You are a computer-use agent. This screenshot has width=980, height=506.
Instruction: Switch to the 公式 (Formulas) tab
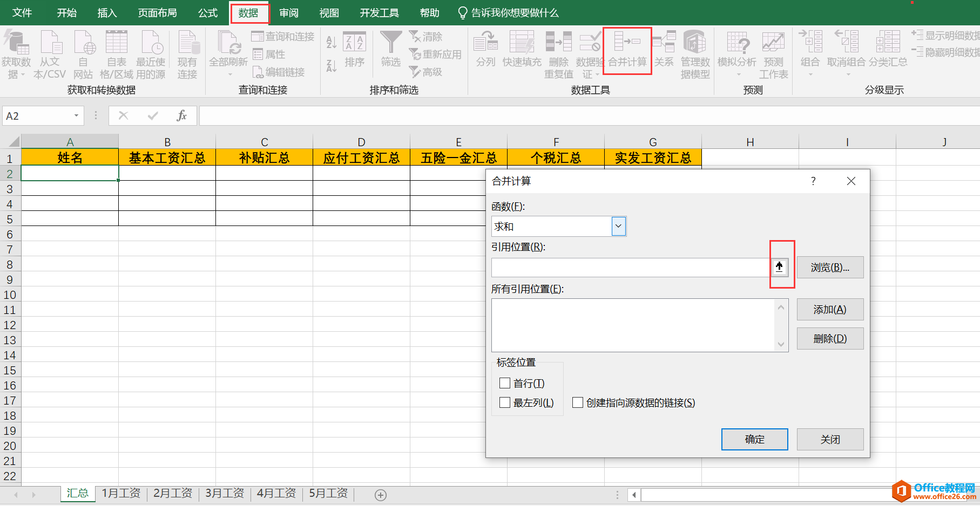208,12
